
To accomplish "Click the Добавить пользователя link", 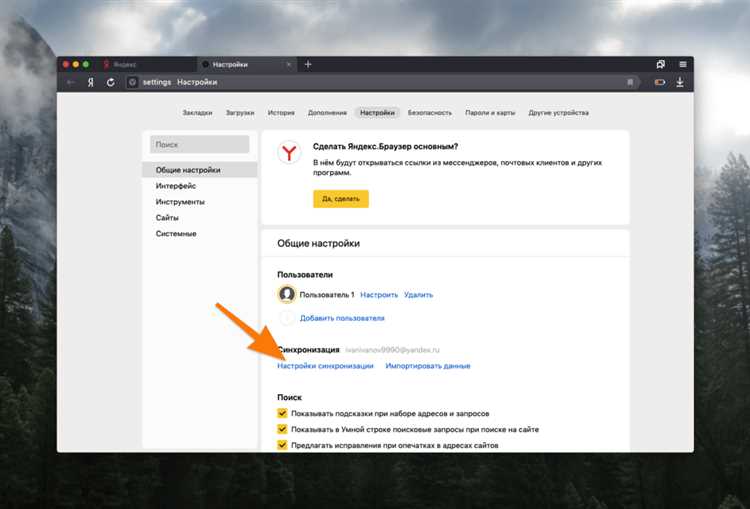I will click(x=342, y=318).
